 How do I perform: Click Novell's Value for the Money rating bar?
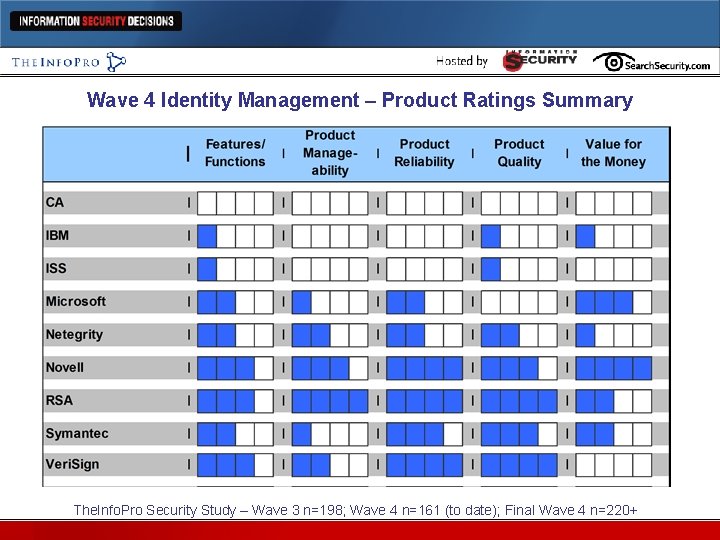[613, 369]
